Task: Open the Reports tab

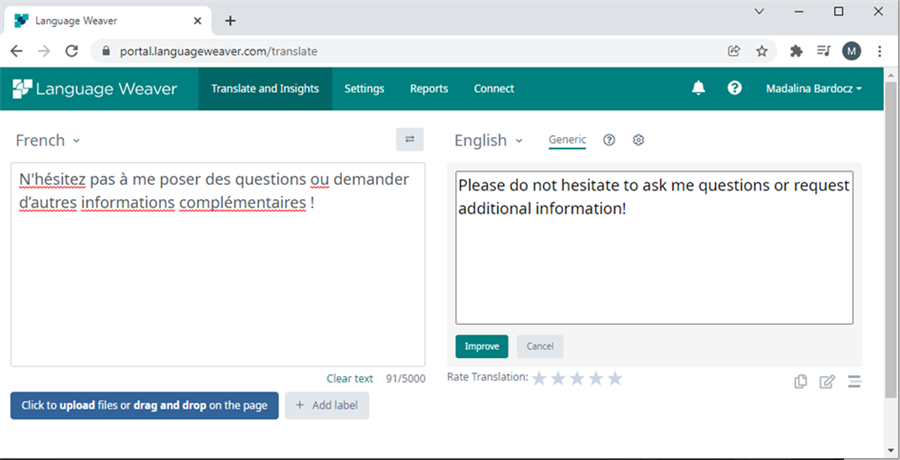Action: 429,89
